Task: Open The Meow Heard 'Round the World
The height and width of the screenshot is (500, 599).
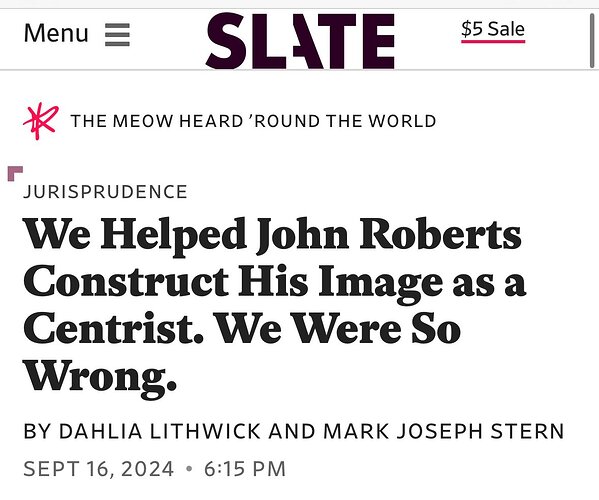Action: (x=253, y=121)
